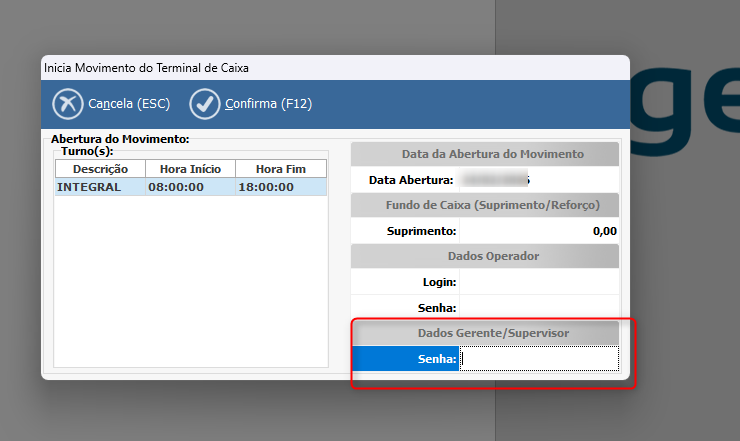Click the Data da Abertura do Movimento header
740x441 pixels.
pyautogui.click(x=485, y=154)
